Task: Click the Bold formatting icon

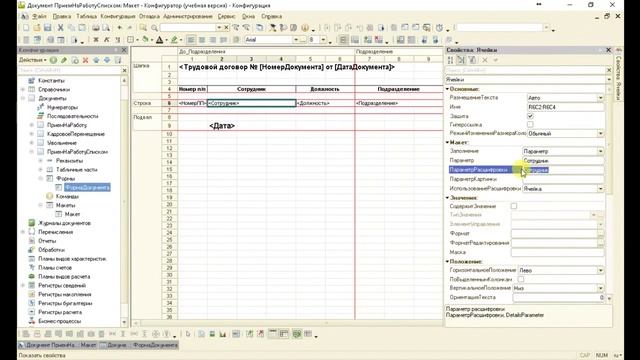Action: pyautogui.click(x=96, y=40)
